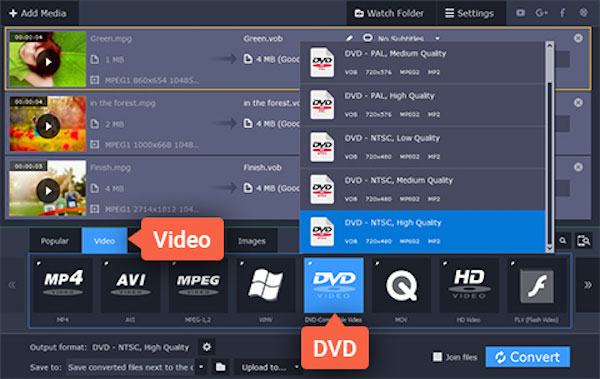The width and height of the screenshot is (600, 379).
Task: Click the in the forest.mpg file name
Action: (122, 103)
